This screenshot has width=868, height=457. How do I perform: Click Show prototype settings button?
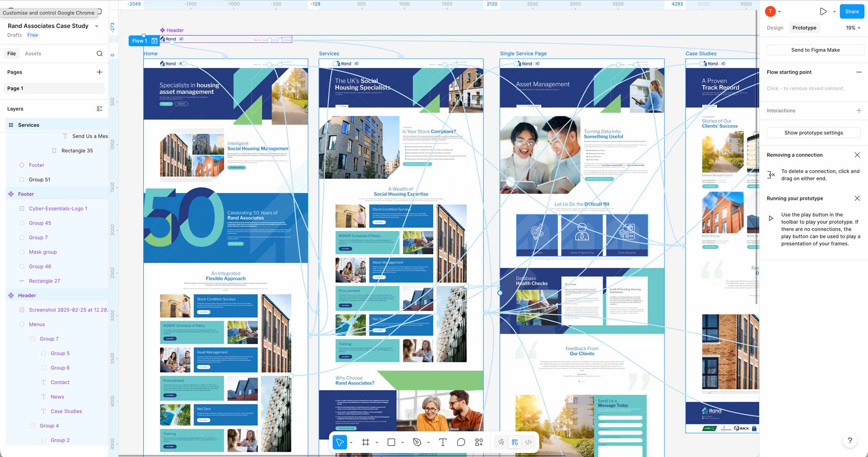(813, 133)
